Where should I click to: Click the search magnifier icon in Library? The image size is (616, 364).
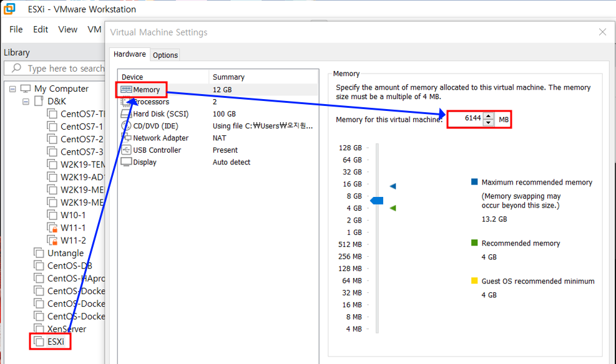[x=16, y=68]
